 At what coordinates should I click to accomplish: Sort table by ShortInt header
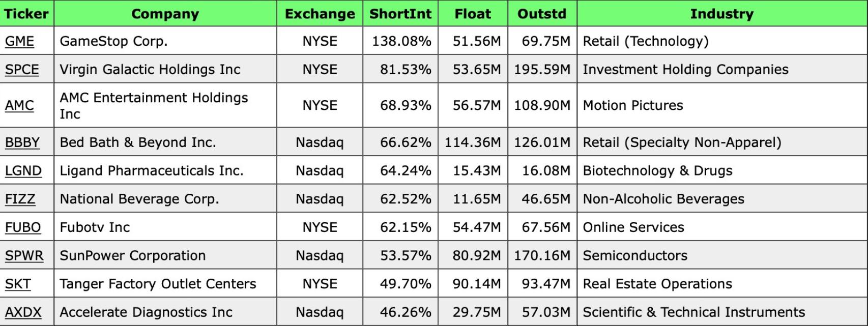click(x=400, y=14)
